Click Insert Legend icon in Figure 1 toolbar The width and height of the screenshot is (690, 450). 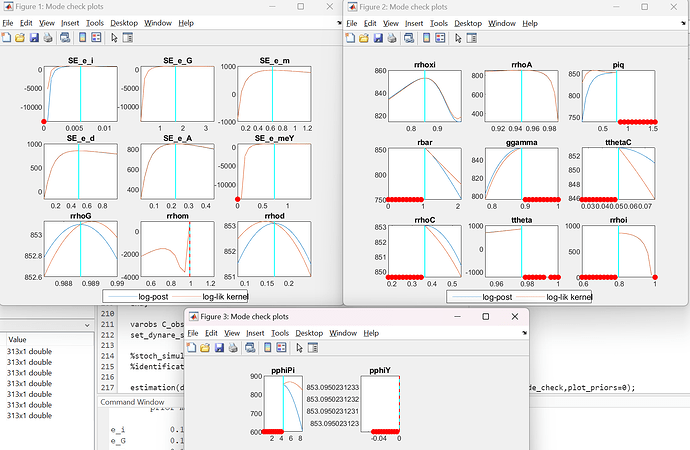(x=96, y=37)
